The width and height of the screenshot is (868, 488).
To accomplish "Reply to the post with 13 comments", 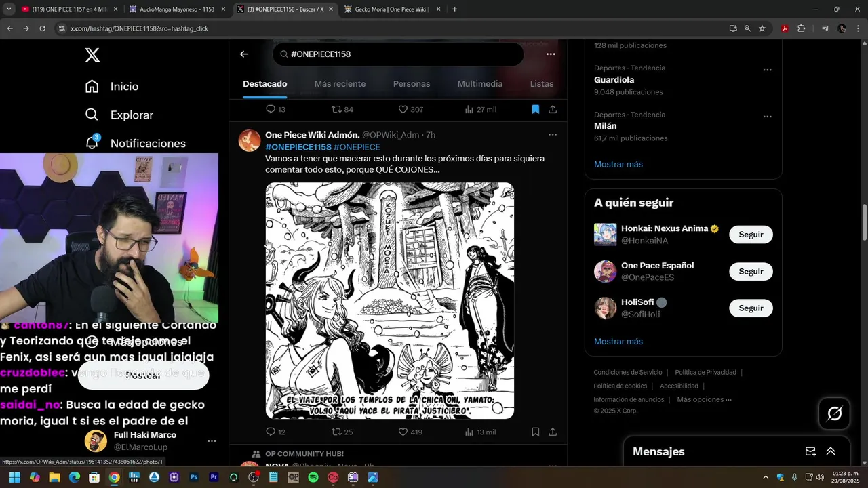I will pyautogui.click(x=275, y=109).
